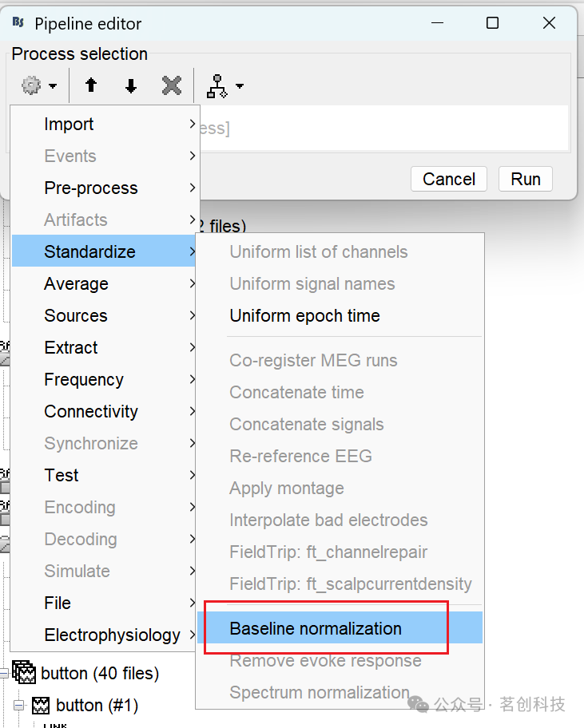This screenshot has width=584, height=728.
Task: Open the Electrophysiology submenu
Action: 105,635
